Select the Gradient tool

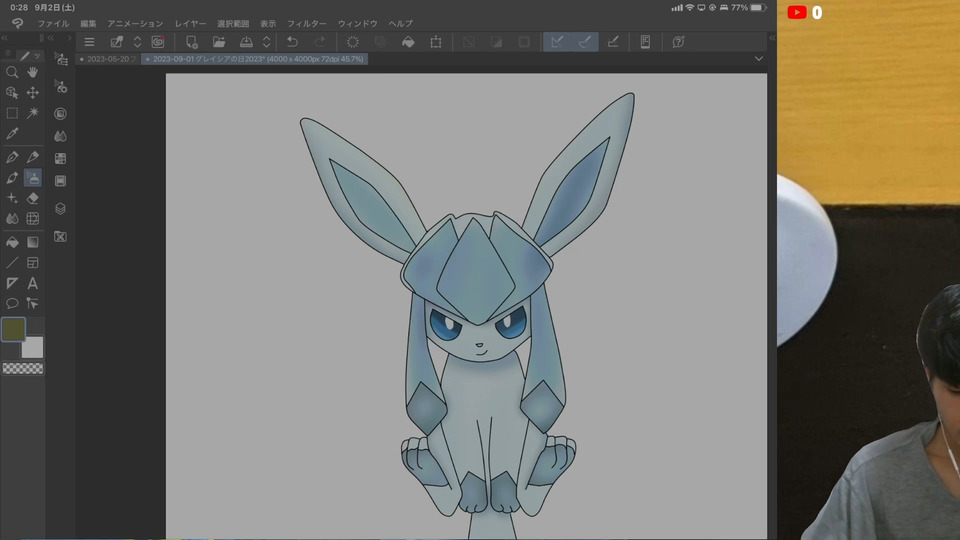[x=32, y=242]
